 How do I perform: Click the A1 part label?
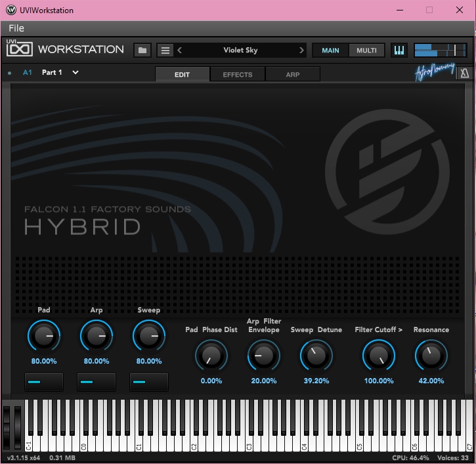(28, 73)
